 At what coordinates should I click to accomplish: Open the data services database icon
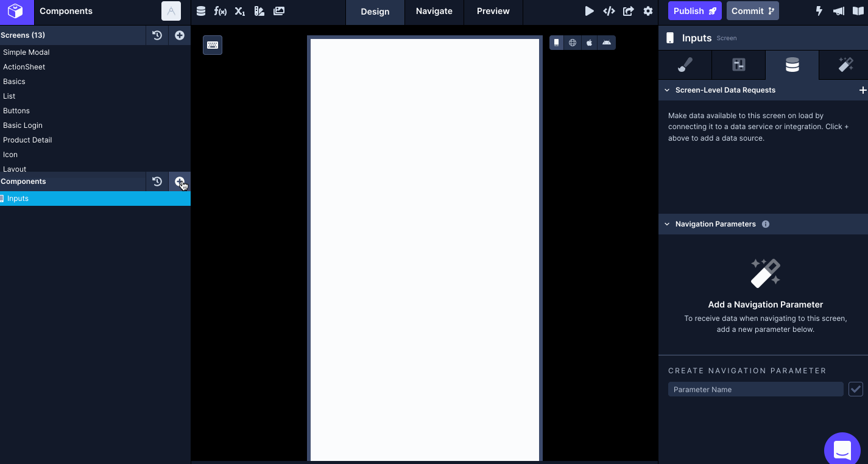[x=201, y=11]
